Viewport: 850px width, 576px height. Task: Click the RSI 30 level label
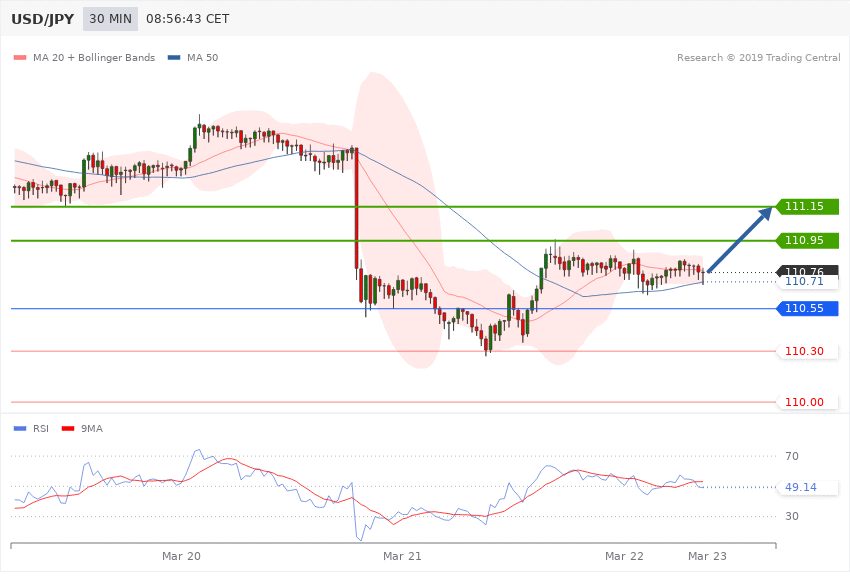pos(792,516)
